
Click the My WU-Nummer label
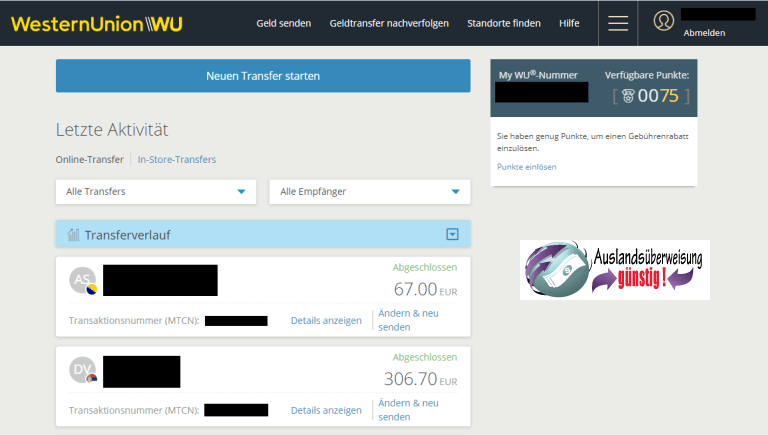(x=538, y=75)
